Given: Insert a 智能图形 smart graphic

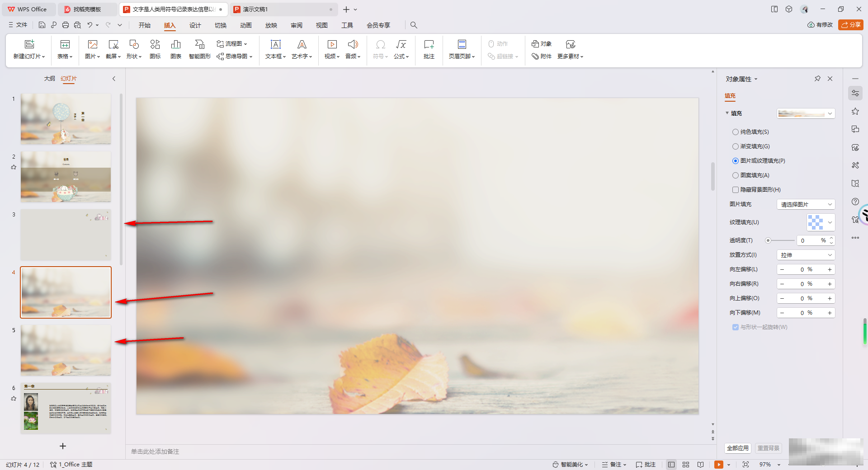Looking at the screenshot, I should [x=199, y=49].
